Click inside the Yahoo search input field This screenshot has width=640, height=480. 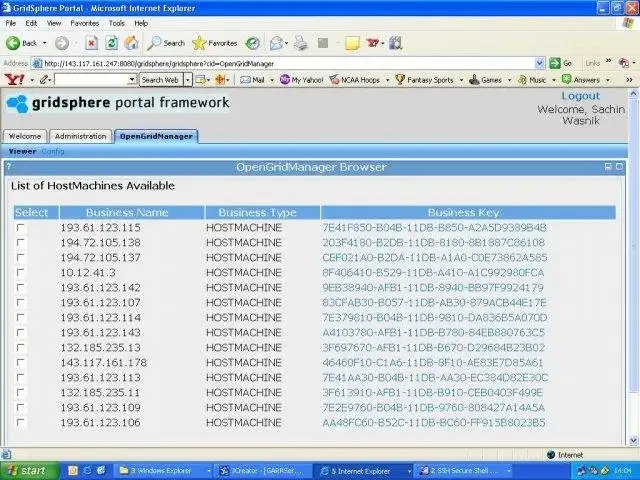[x=91, y=80]
